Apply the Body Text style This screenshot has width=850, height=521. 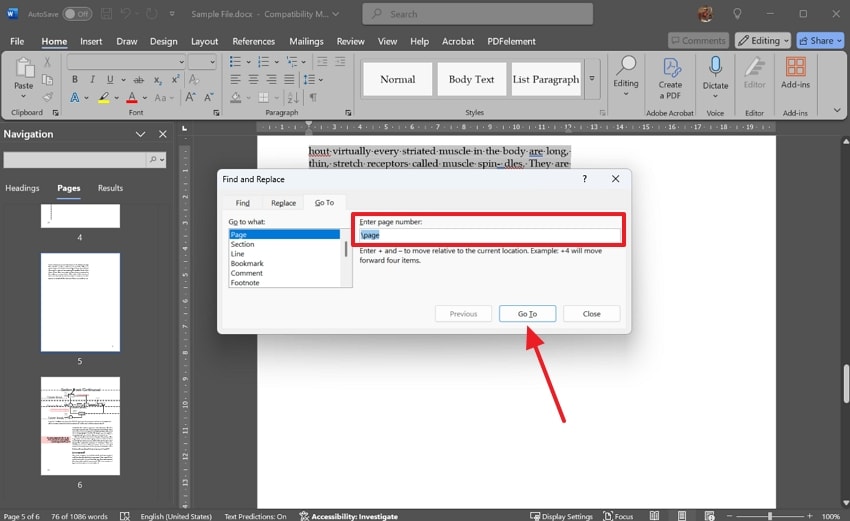click(471, 79)
